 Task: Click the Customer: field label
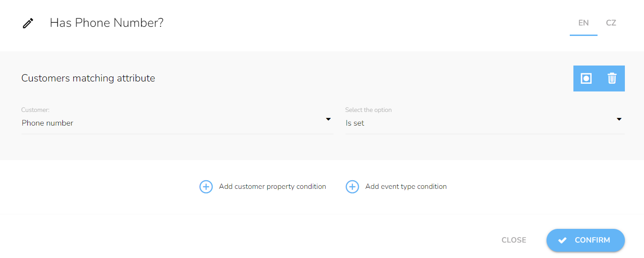35,110
